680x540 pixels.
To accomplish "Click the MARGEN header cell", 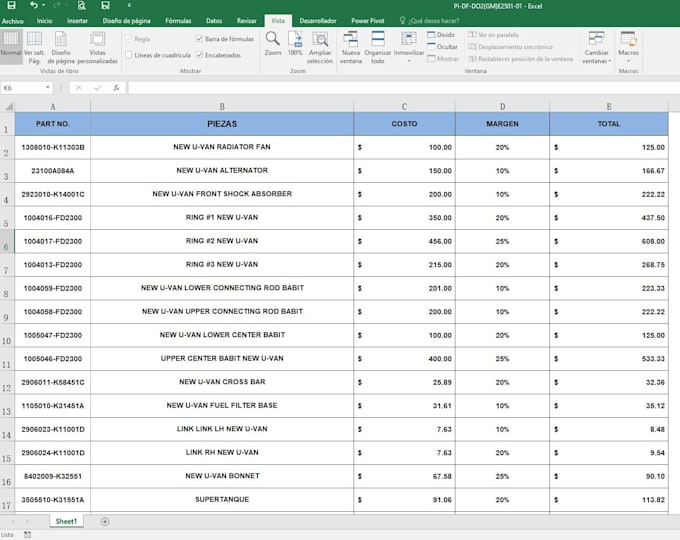I will pos(502,124).
